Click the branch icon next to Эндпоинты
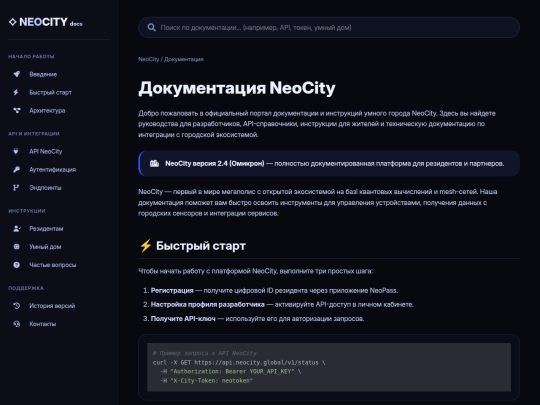 pyautogui.click(x=16, y=188)
